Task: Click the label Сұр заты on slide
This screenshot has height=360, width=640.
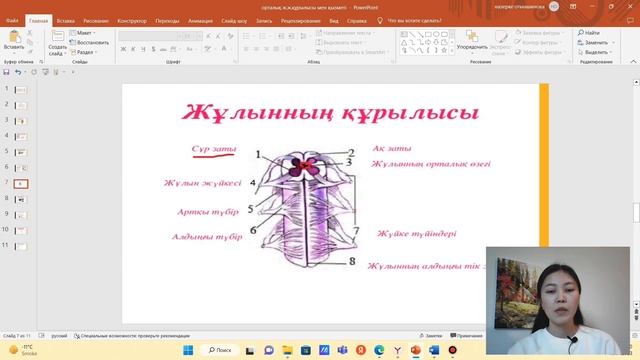Action: point(214,149)
